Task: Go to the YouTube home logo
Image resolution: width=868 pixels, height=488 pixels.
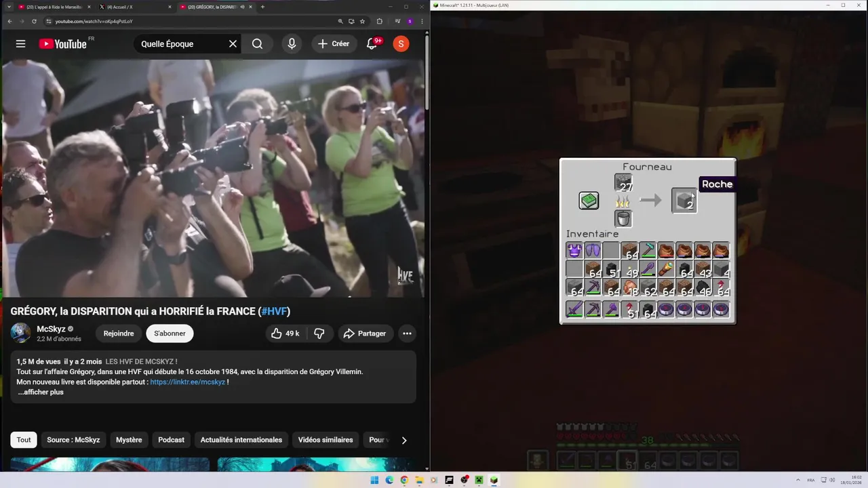Action: click(x=62, y=44)
